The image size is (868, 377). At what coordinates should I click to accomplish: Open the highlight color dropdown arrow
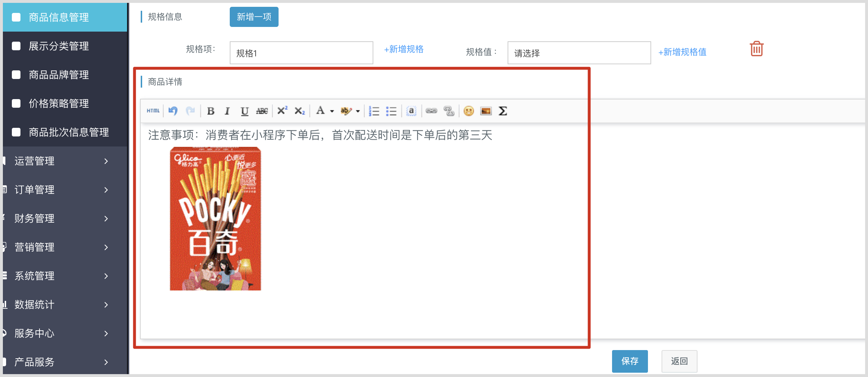coord(358,111)
